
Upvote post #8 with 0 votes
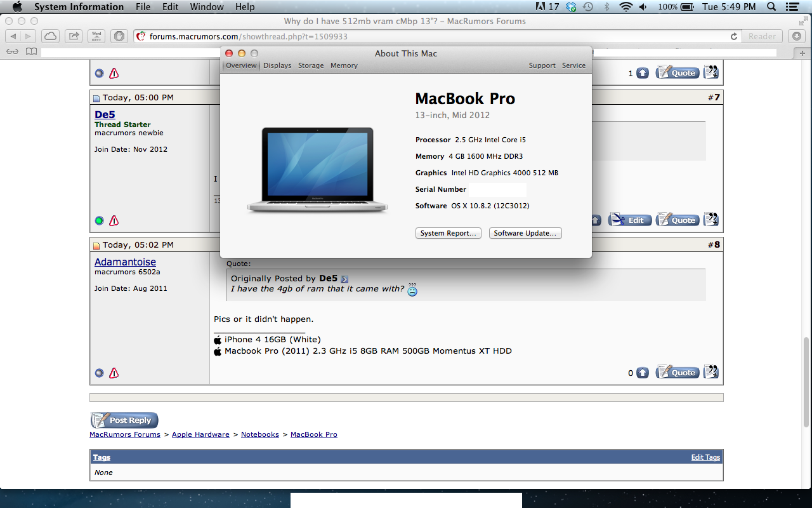pos(643,373)
